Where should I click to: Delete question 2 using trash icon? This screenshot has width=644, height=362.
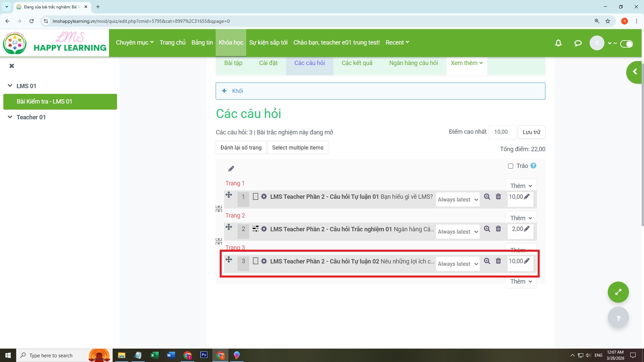click(498, 229)
